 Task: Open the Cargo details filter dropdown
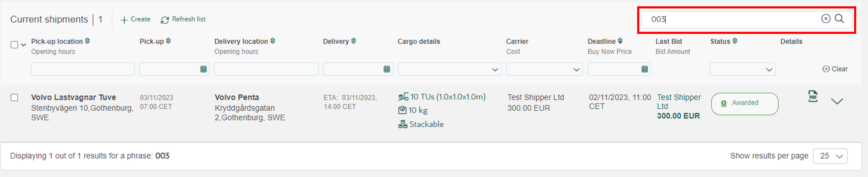point(449,69)
